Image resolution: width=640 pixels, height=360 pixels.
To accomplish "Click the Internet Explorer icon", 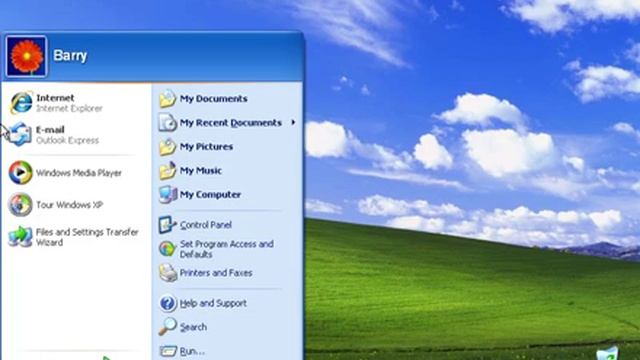I will tap(21, 102).
